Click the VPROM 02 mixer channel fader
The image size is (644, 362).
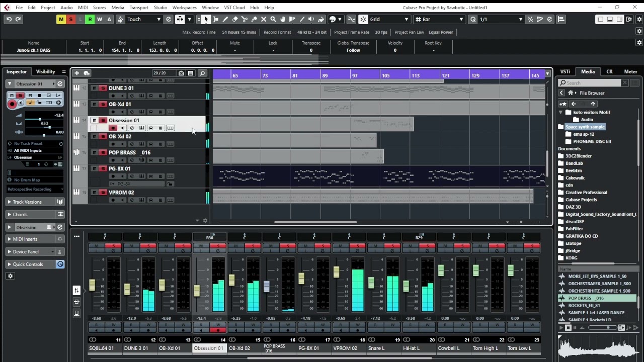click(336, 272)
